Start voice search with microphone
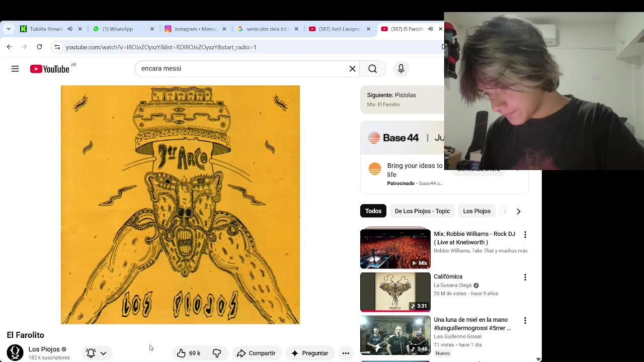 (x=401, y=69)
